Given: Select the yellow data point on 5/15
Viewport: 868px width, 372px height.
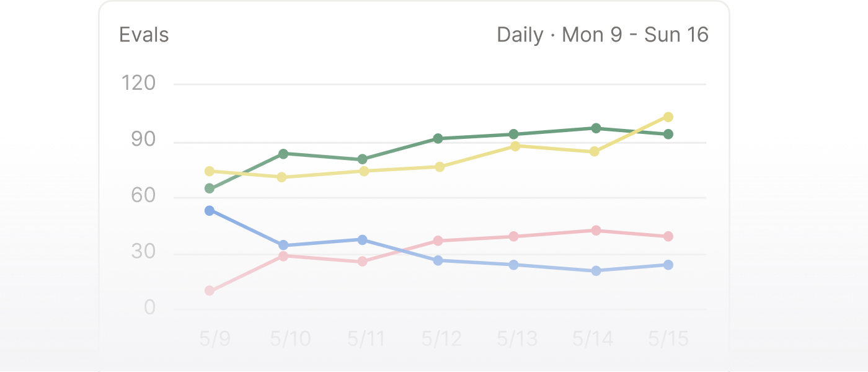Looking at the screenshot, I should point(668,117).
